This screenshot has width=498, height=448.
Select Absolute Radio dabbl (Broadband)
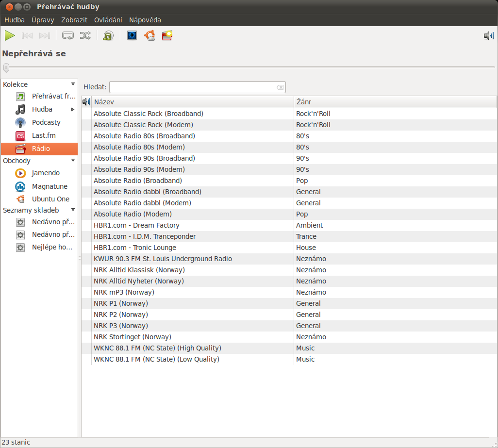[x=289, y=192]
